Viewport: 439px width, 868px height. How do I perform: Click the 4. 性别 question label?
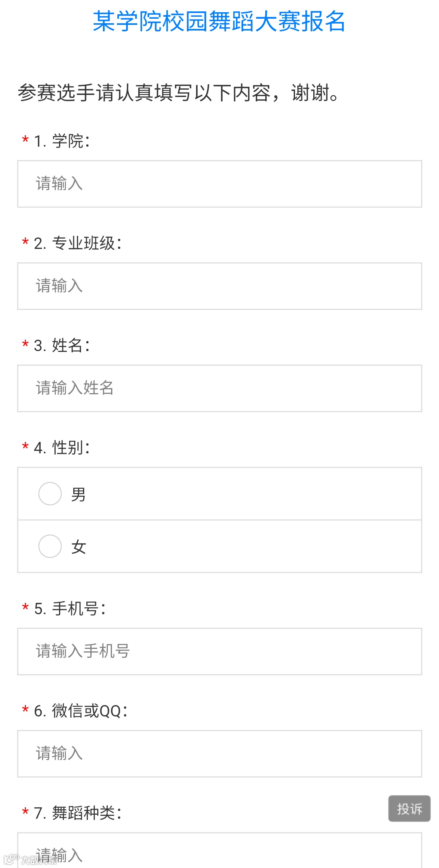pos(62,448)
